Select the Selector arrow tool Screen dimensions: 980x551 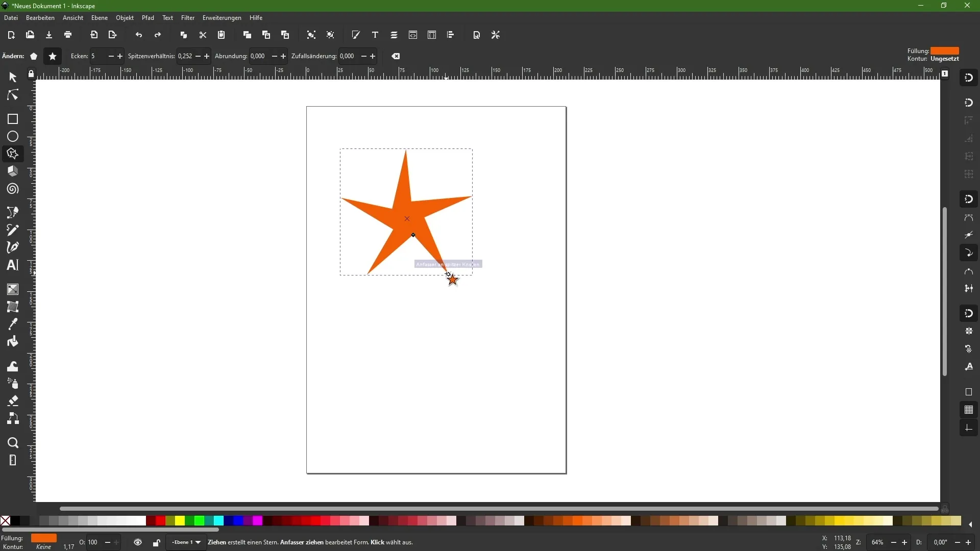[13, 77]
